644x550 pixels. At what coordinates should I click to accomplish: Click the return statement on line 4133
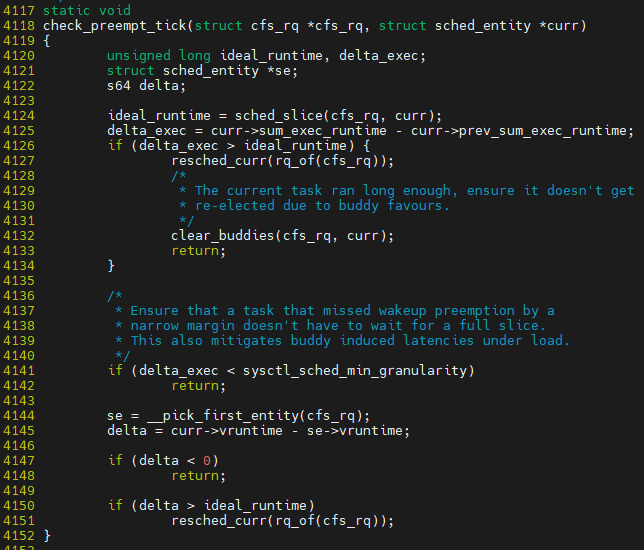199,251
